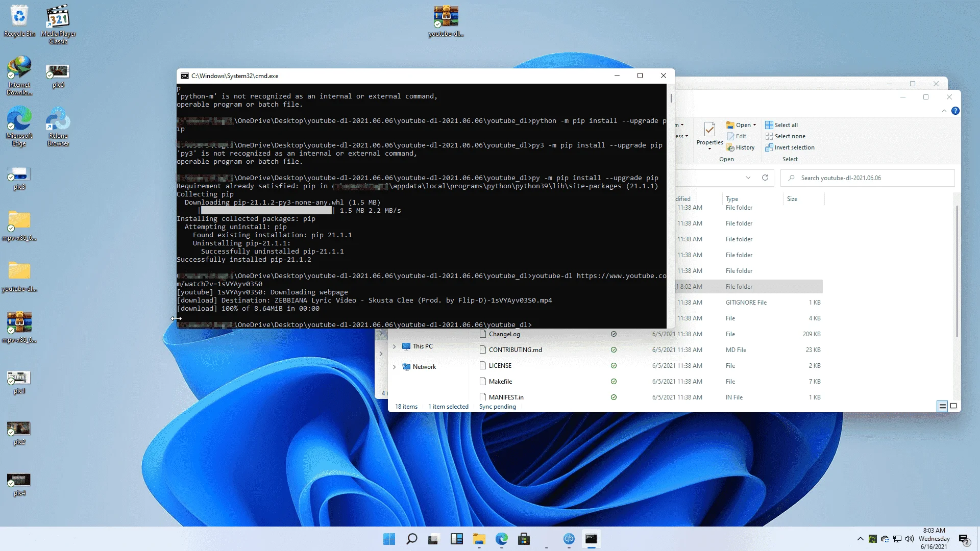Expand This PC in navigation pane
The width and height of the screenshot is (980, 551).
[x=394, y=346]
